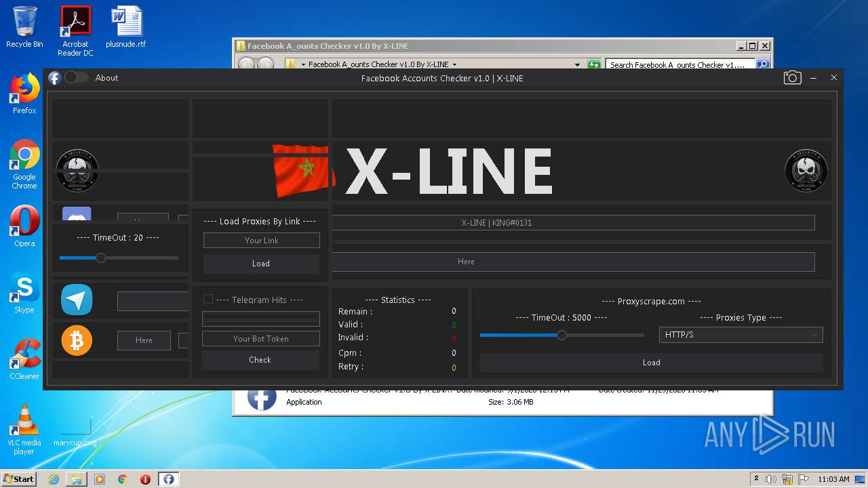Click the Cpm statistic label
This screenshot has height=488, width=868.
click(x=350, y=353)
